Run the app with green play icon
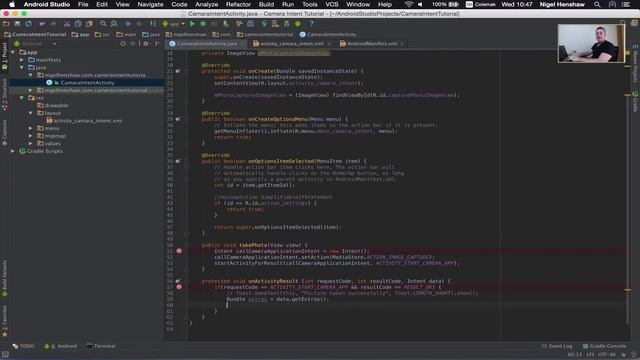Viewport: 640px width, 360px height. (x=192, y=24)
